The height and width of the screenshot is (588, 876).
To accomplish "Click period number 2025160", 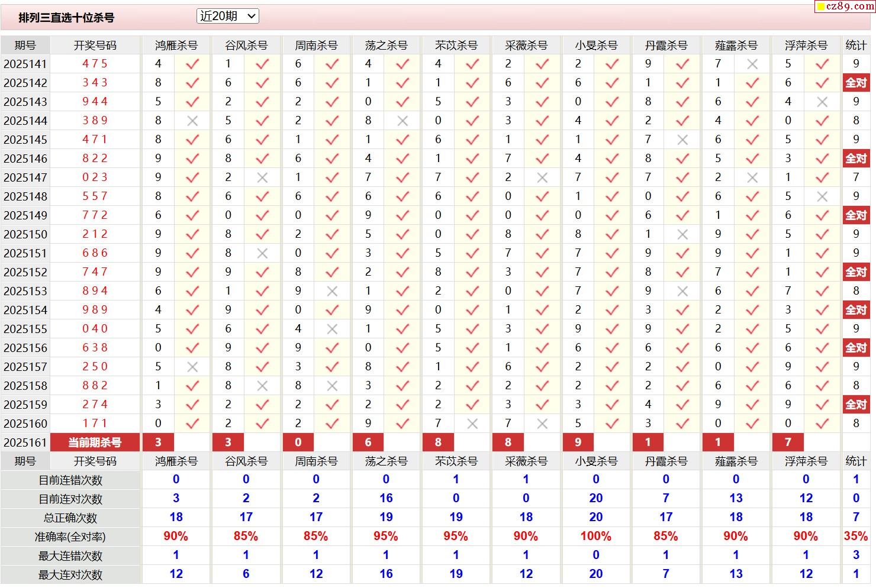I will (x=25, y=424).
